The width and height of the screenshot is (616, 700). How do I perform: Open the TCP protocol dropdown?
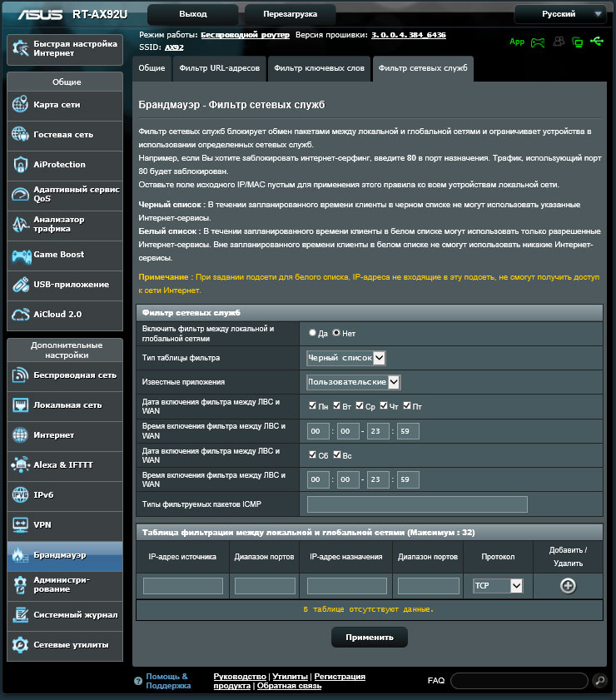(498, 585)
